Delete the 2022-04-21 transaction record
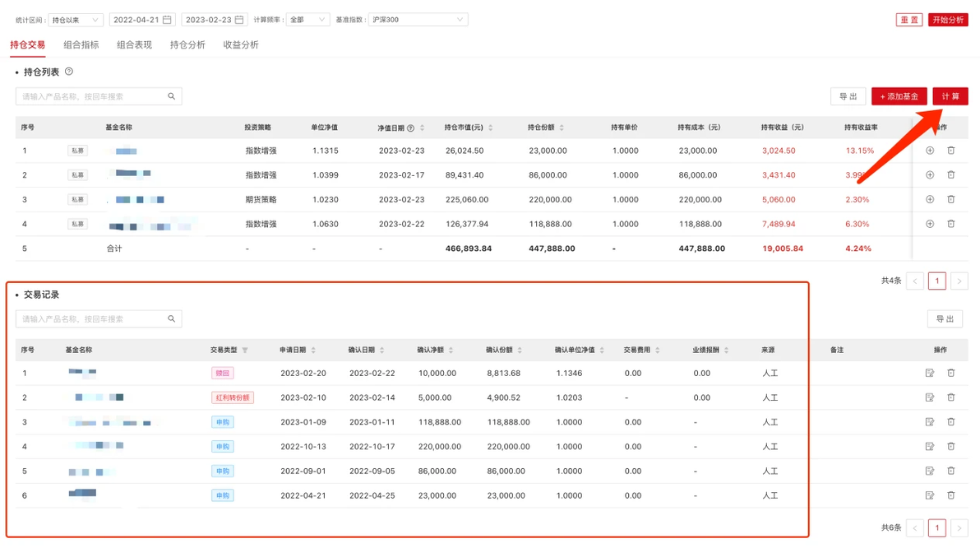The width and height of the screenshot is (980, 548). (x=950, y=495)
